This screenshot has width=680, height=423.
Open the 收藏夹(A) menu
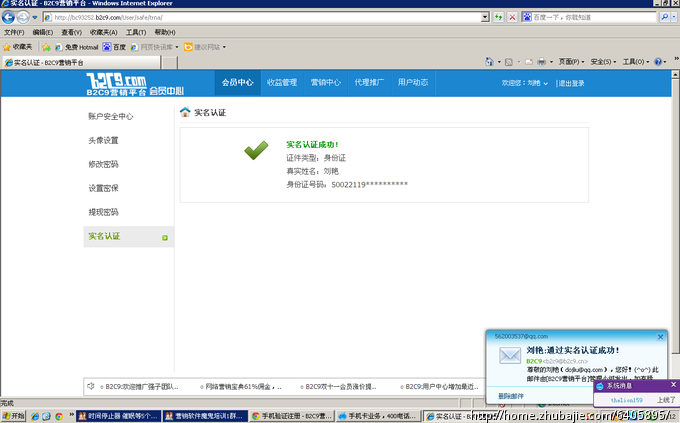click(103, 33)
